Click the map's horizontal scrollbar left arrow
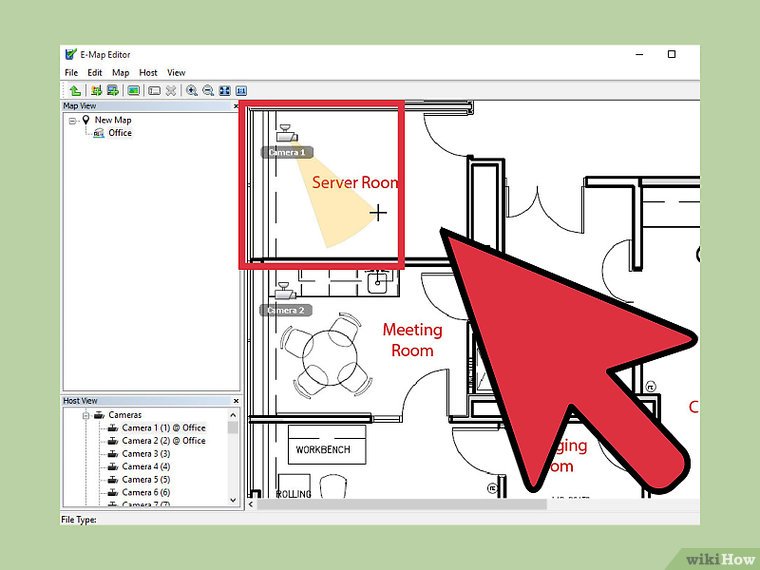The width and height of the screenshot is (760, 570). click(x=251, y=505)
